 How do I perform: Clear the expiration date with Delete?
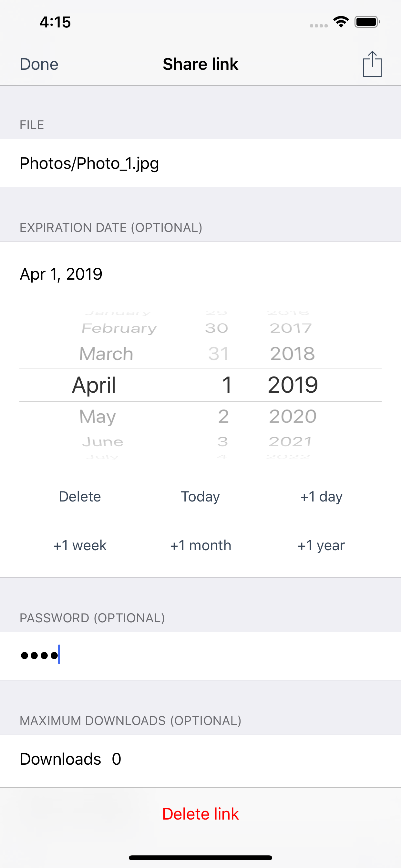pos(80,496)
